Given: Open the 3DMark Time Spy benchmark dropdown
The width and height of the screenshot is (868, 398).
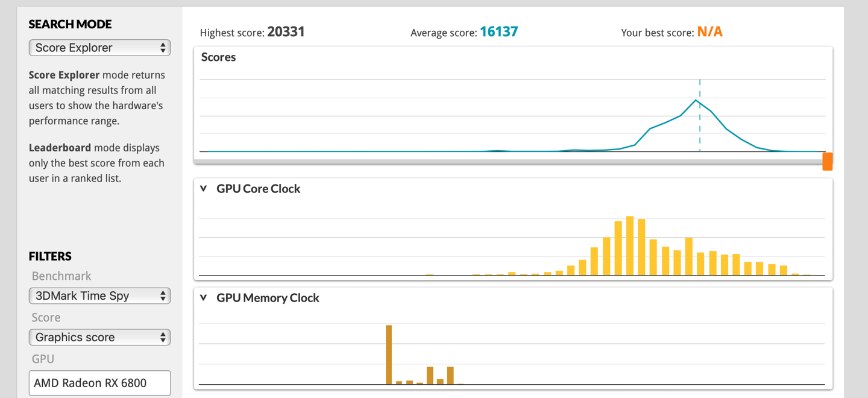Looking at the screenshot, I should (x=99, y=295).
